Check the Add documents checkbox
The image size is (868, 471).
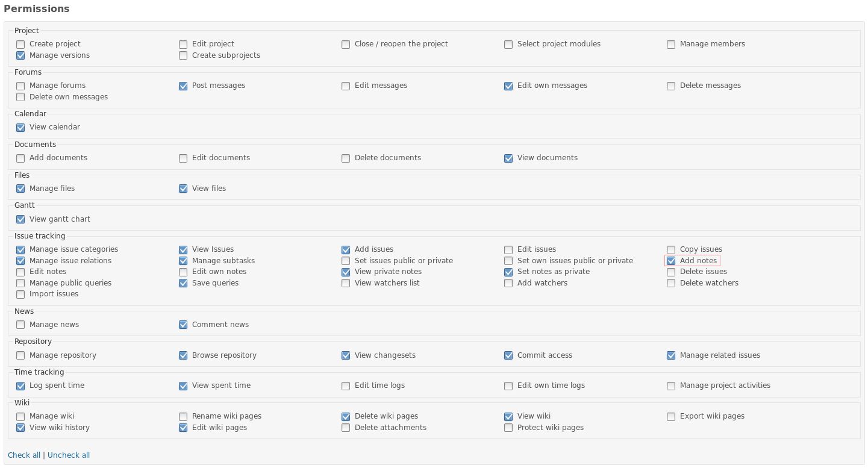(20, 158)
